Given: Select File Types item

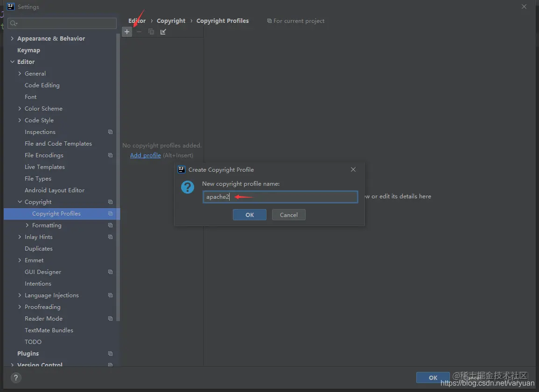Looking at the screenshot, I should point(38,178).
